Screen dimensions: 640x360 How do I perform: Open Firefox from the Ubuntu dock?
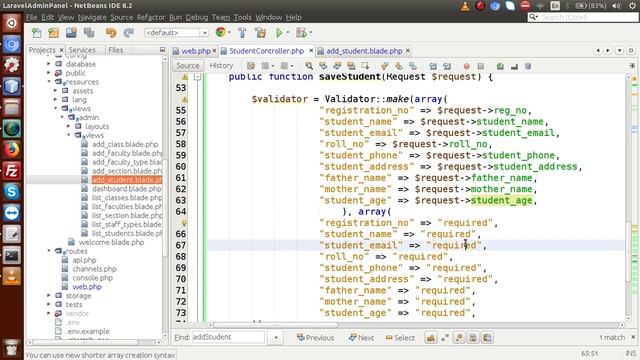11,150
